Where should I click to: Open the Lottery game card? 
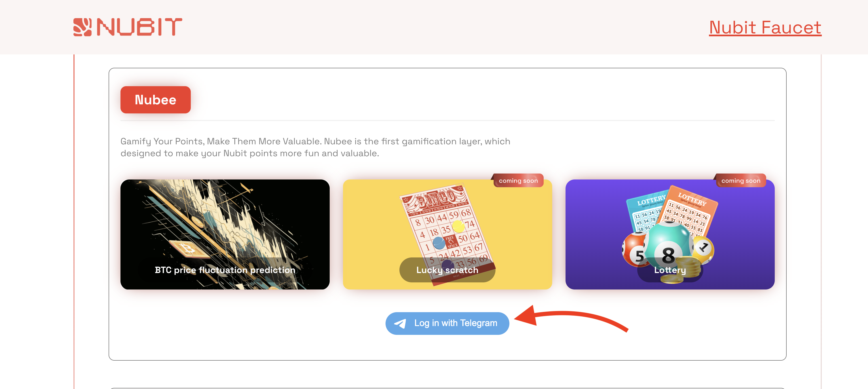click(670, 234)
